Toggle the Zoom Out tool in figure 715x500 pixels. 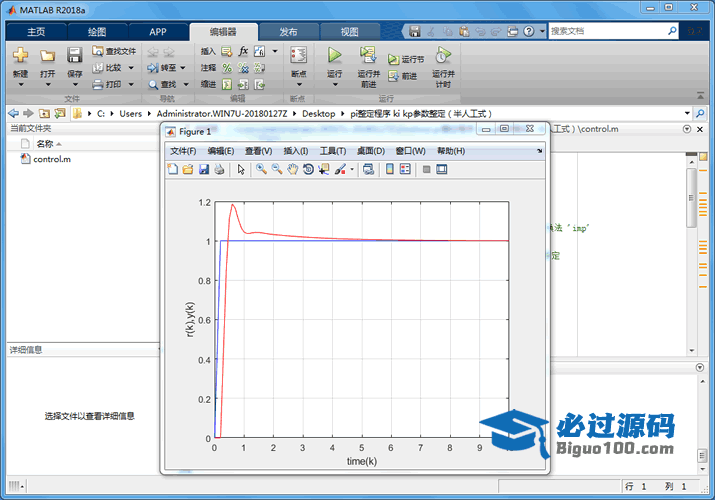click(x=277, y=170)
